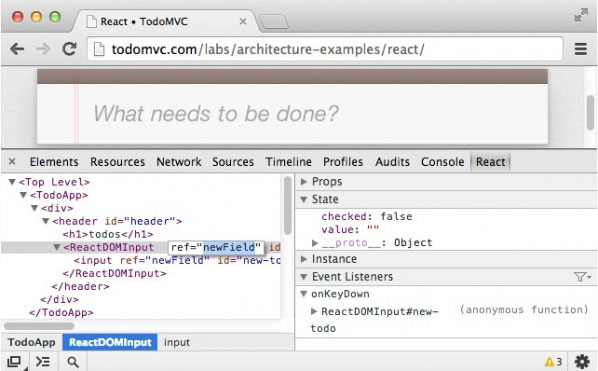Collapse the ReactDOMInput tree node
Viewport: 598px width, 371px height.
click(57, 247)
